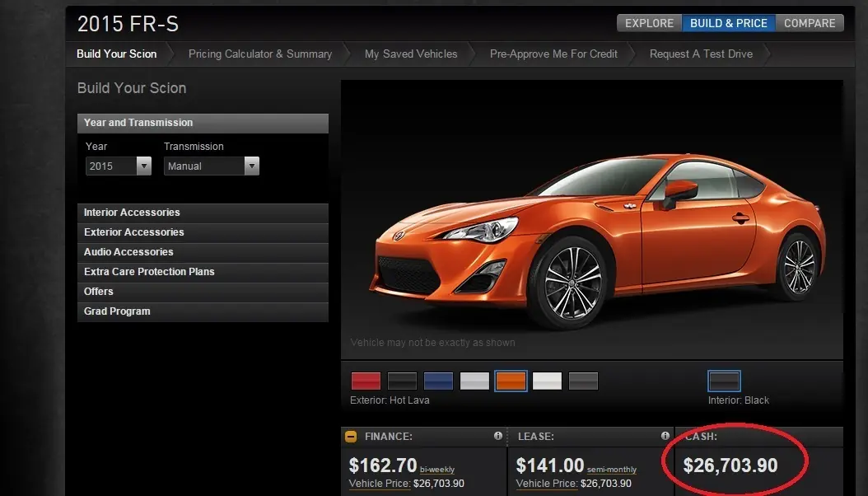Click Vehicle Price link under Lease
Image resolution: width=868 pixels, height=496 pixels.
[547, 484]
